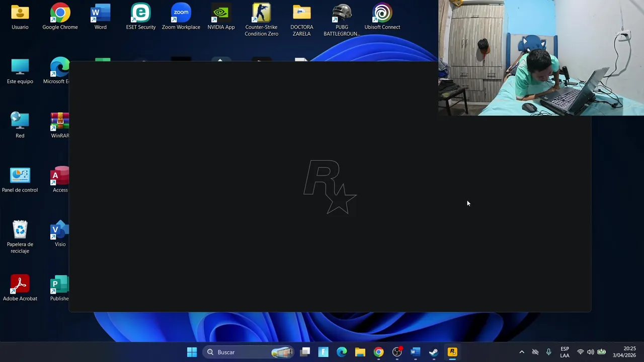
Task: Switch to Steam in the taskbar
Action: (x=434, y=352)
